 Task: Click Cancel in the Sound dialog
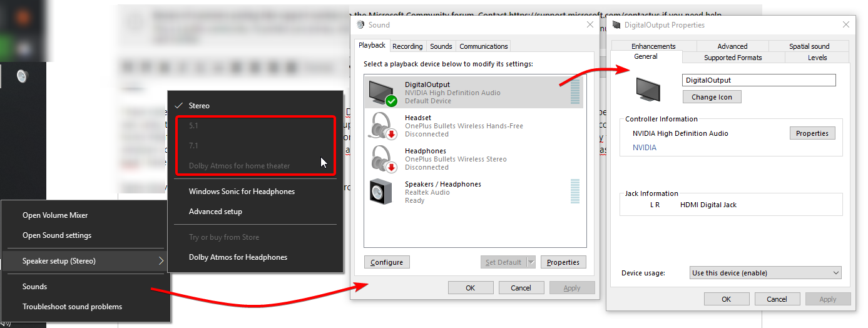521,288
